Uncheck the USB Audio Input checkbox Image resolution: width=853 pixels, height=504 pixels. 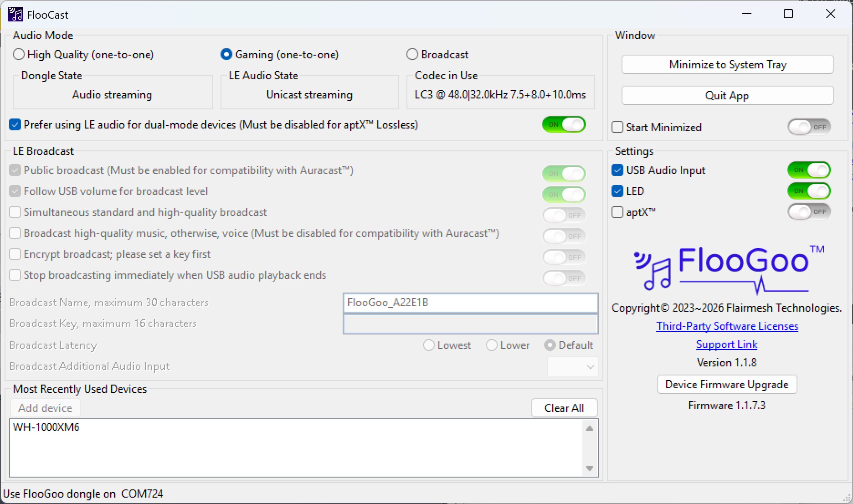click(617, 170)
